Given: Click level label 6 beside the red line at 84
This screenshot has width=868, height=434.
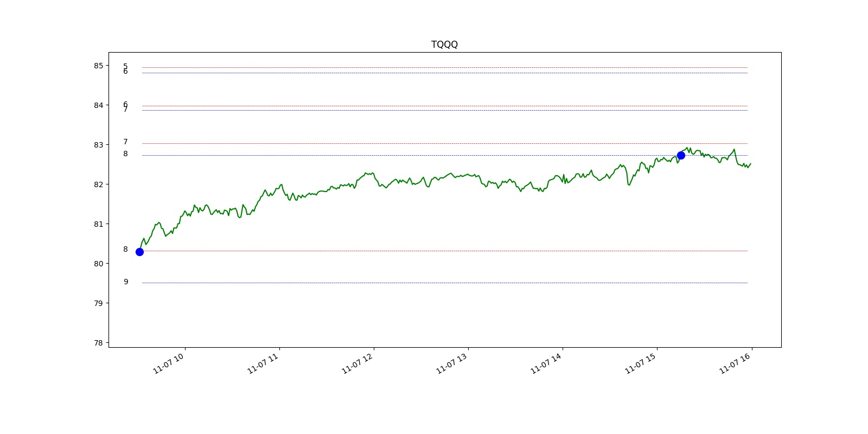Looking at the screenshot, I should (125, 104).
